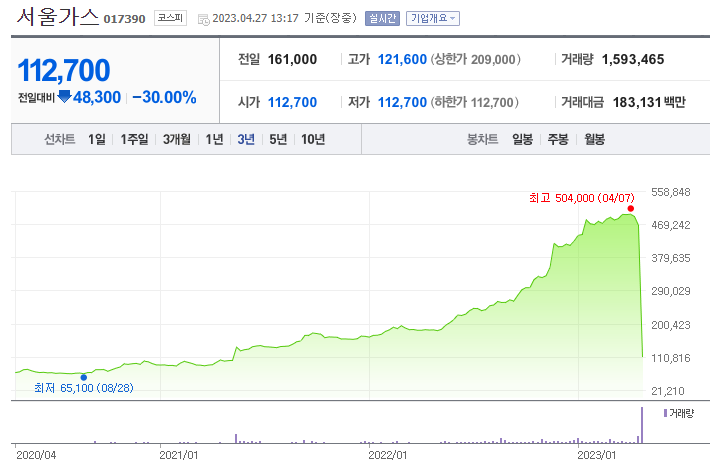
Task: Click the red 최고 peak marker dot
Action: [630, 208]
